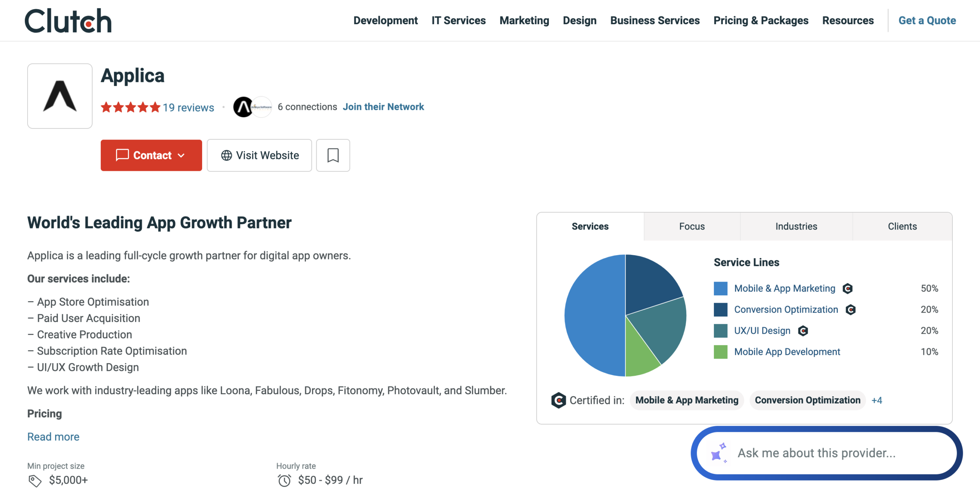Click the Applica company logo thumbnail
The height and width of the screenshot is (492, 980).
coord(60,96)
